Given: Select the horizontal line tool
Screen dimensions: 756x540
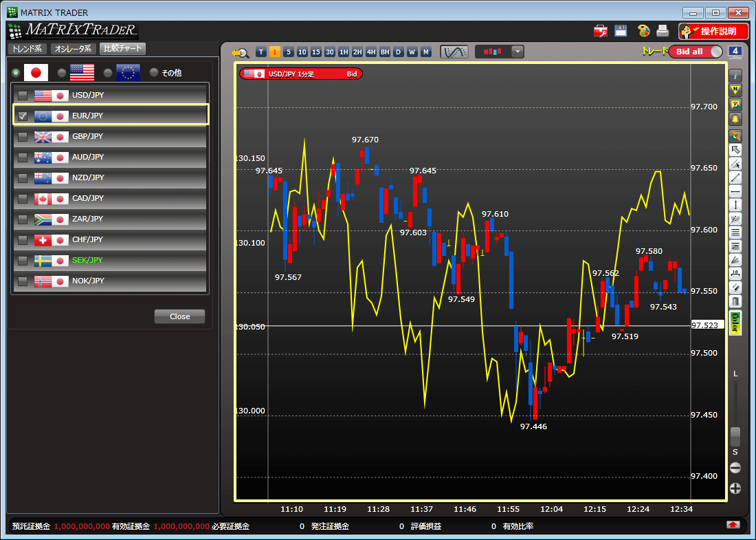Looking at the screenshot, I should point(735,192).
